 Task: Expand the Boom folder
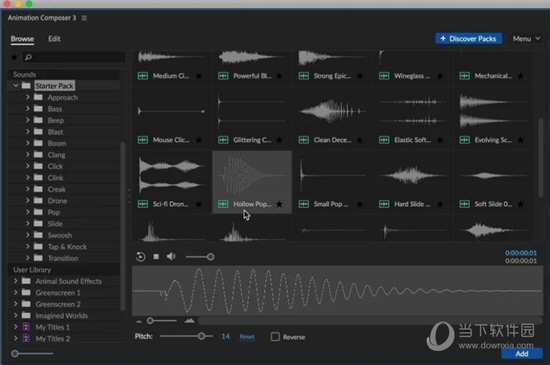coord(27,143)
